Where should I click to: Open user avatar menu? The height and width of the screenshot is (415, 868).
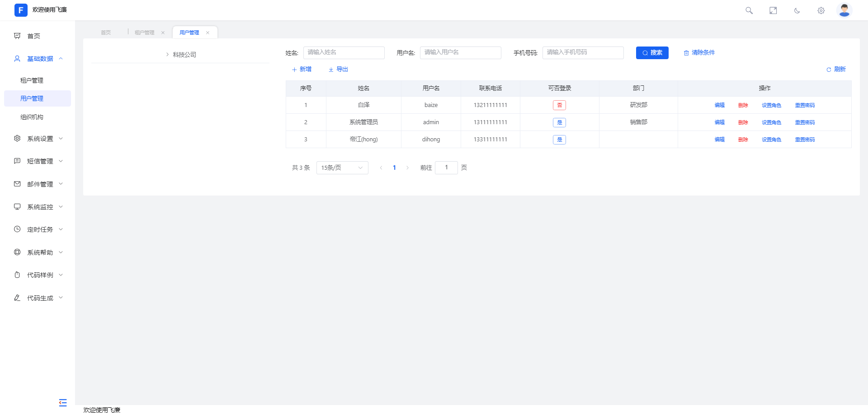[844, 10]
